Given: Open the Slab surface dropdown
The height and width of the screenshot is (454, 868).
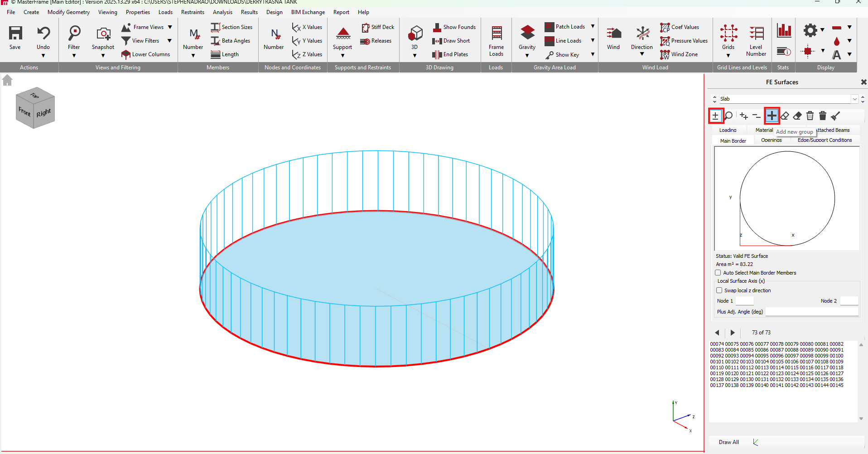Looking at the screenshot, I should coord(854,99).
